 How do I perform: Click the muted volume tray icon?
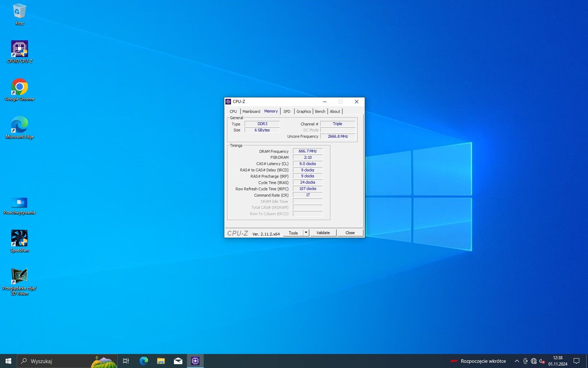pyautogui.click(x=542, y=361)
